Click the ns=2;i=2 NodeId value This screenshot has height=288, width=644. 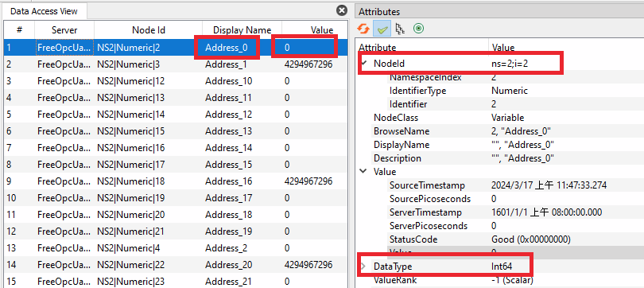[510, 64]
